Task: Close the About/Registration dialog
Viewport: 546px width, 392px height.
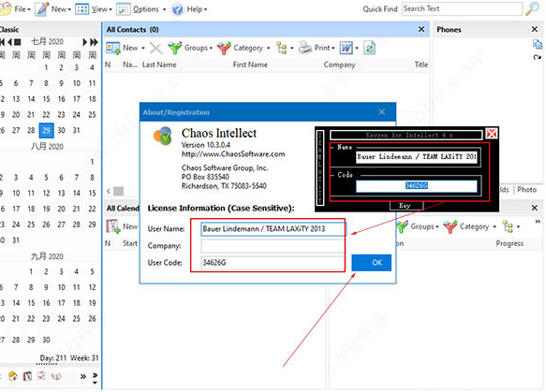Action: point(382,112)
